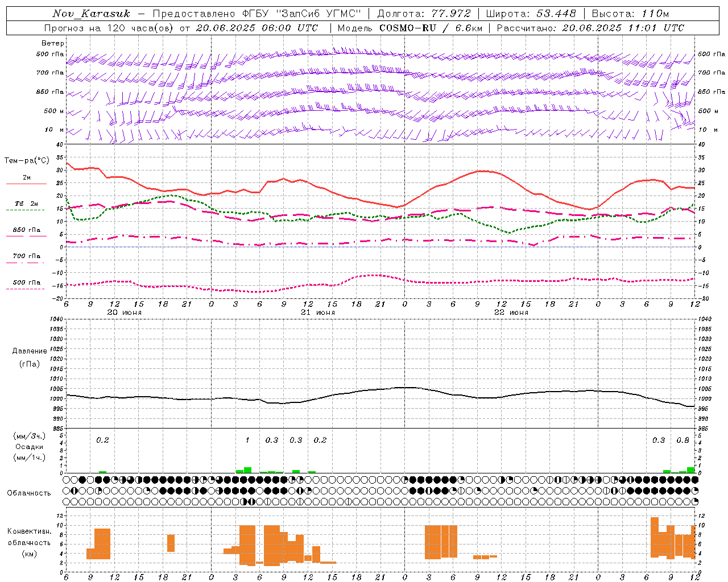Click the longitude value Долгота: 77.972
Viewport: 728px width, 582px height.
(424, 14)
